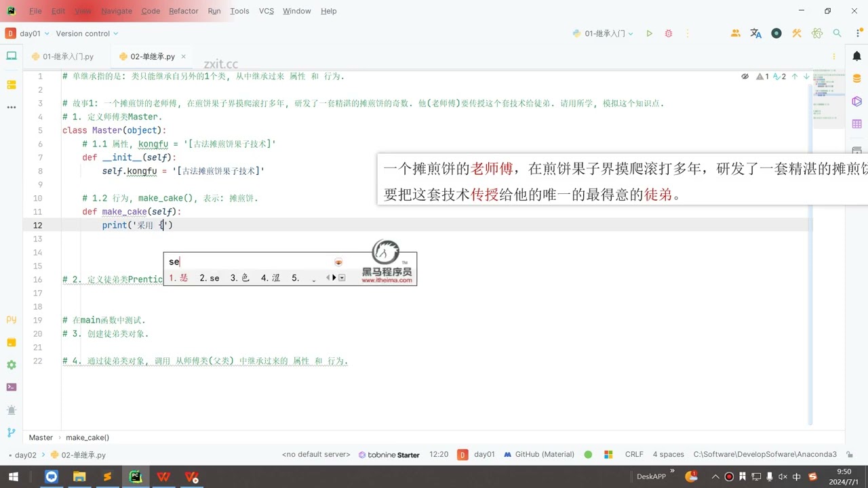This screenshot has height=488, width=868.
Task: Click the Master breadcrumb
Action: pyautogui.click(x=41, y=438)
